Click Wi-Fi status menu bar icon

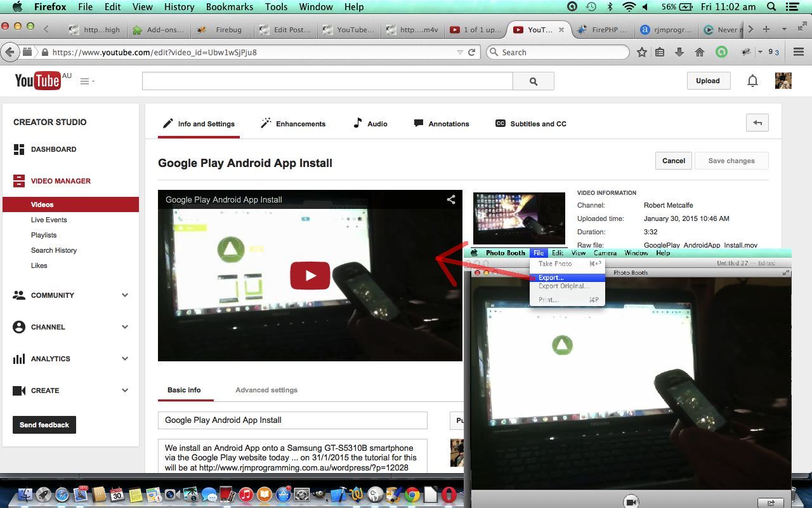629,7
